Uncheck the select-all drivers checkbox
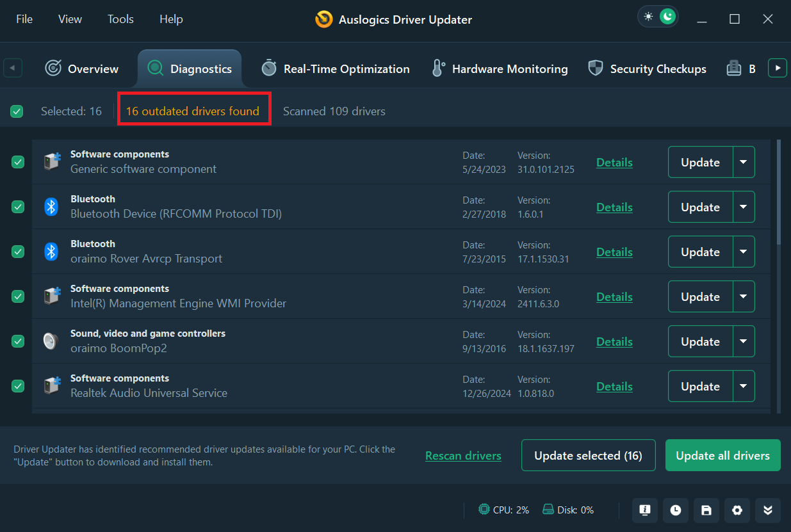The image size is (791, 532). [17, 111]
